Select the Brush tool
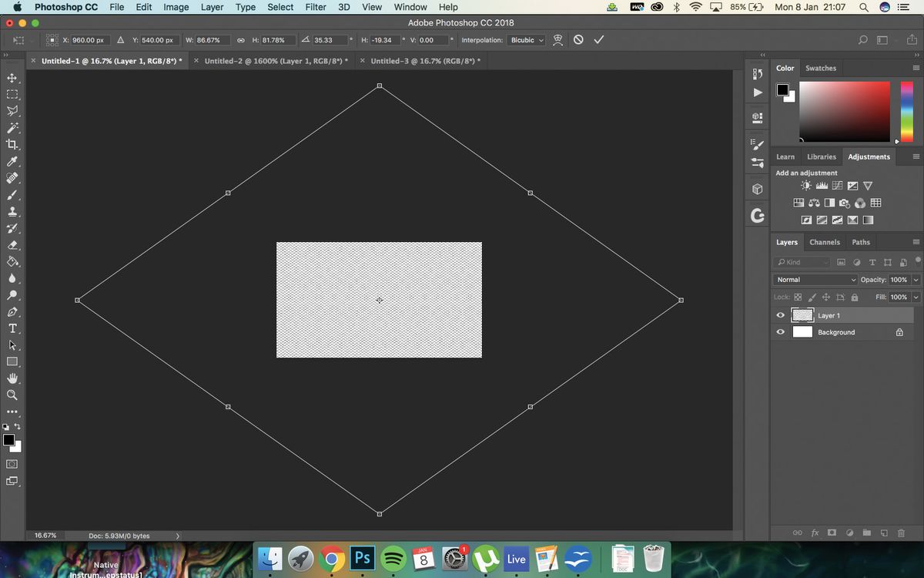The width and height of the screenshot is (924, 578). coord(11,194)
